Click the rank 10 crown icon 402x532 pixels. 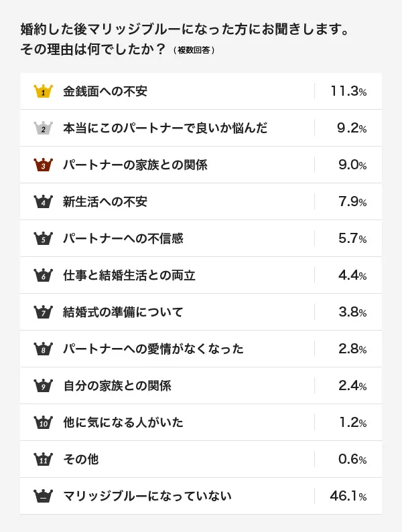(43, 422)
